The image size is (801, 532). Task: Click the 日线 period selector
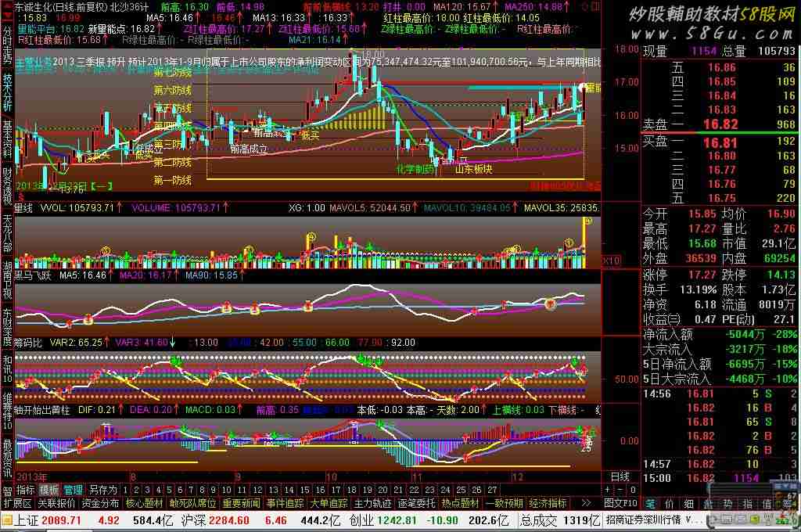(x=620, y=476)
